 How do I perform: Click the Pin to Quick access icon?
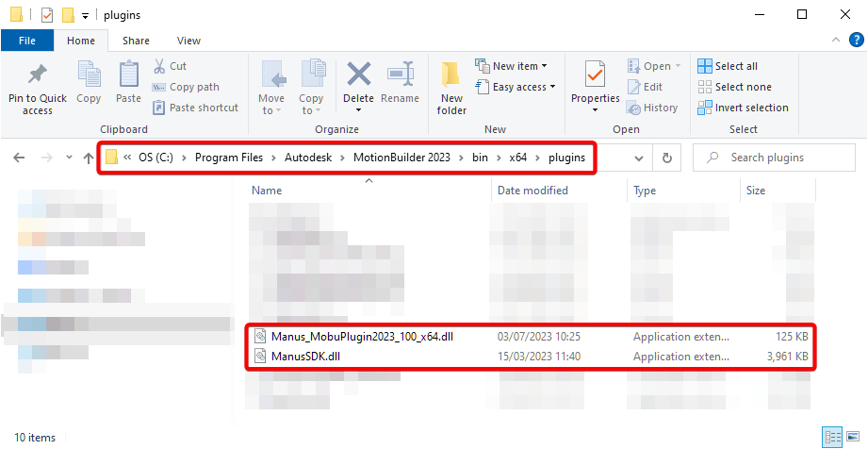pos(38,75)
